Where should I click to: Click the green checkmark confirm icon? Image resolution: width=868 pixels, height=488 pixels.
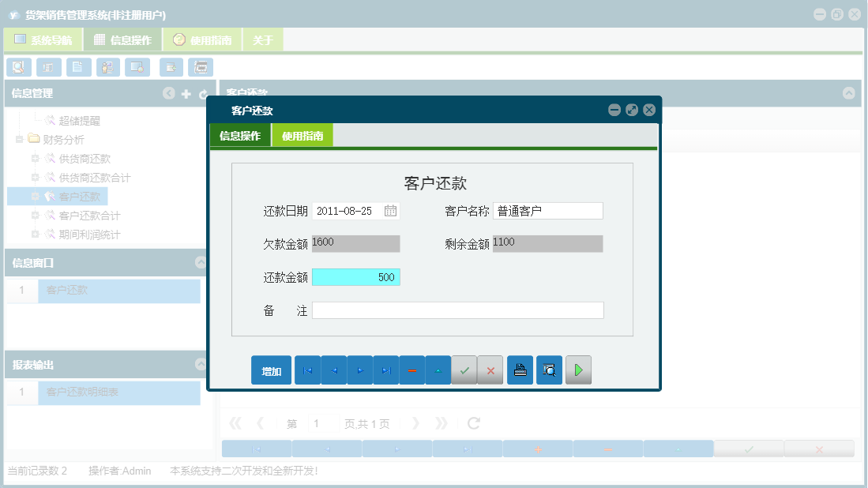tap(464, 370)
